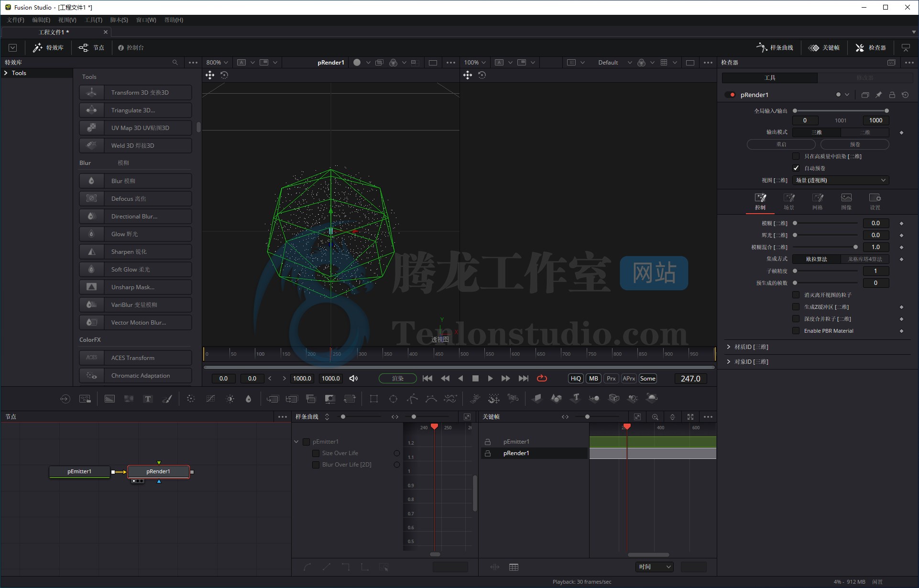Screen dimensions: 919x588
Task: Open the File menu
Action: [15, 20]
